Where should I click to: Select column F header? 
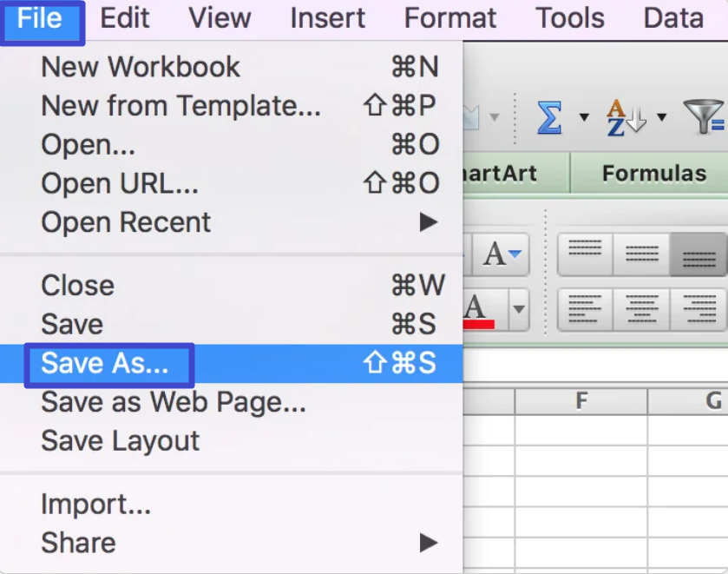580,400
